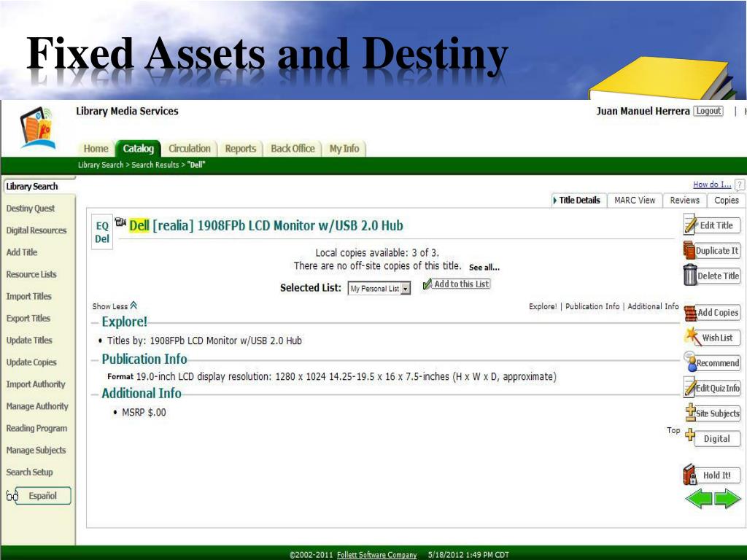The height and width of the screenshot is (560, 747).
Task: Click the Library Search breadcrumb link
Action: point(101,165)
